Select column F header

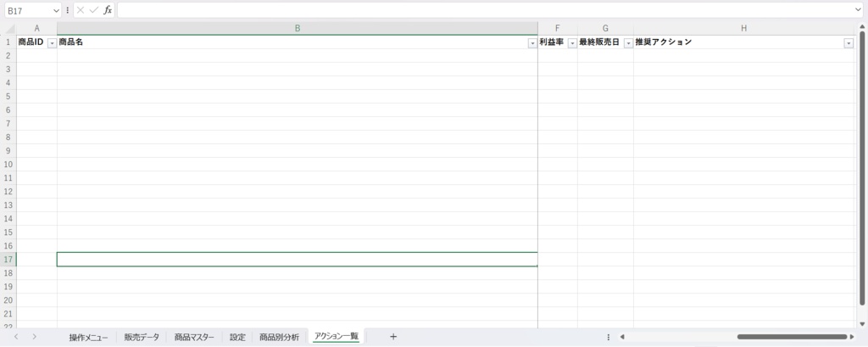[558, 28]
